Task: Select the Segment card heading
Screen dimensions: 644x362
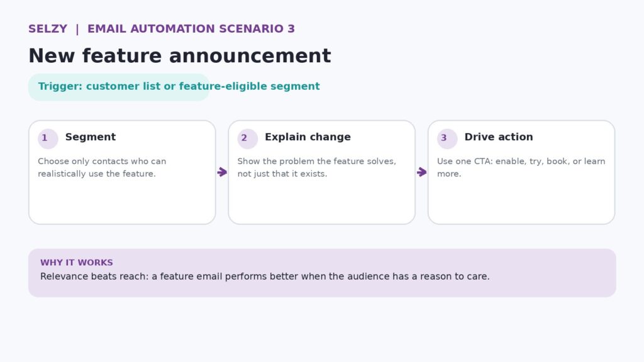Action: (x=91, y=137)
